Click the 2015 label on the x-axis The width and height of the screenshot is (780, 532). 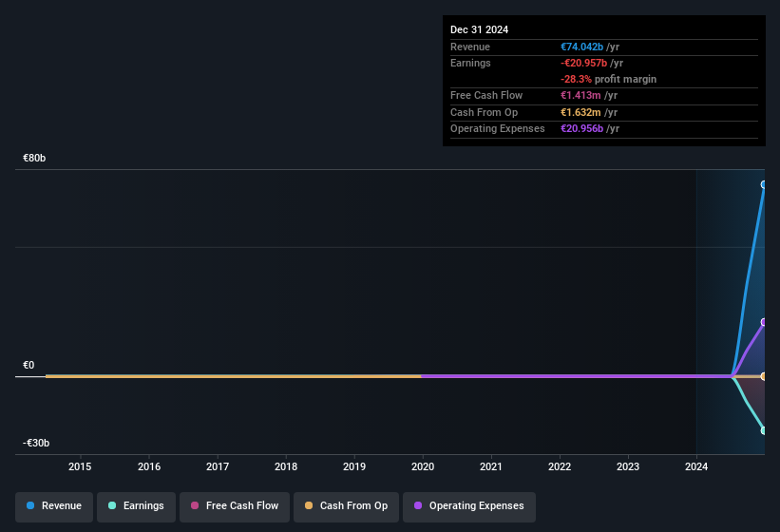point(80,466)
